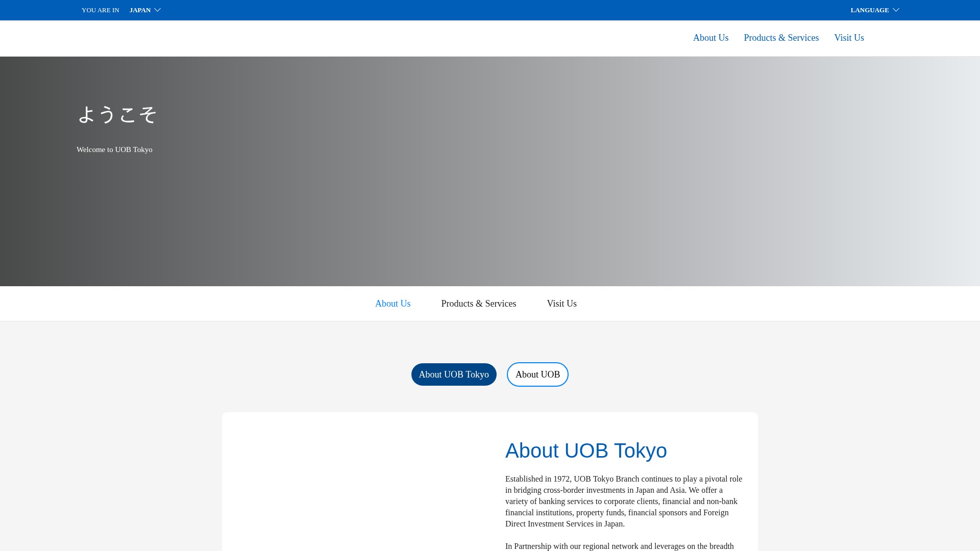
Task: Open Products & Services in top header menu
Action: point(781,38)
